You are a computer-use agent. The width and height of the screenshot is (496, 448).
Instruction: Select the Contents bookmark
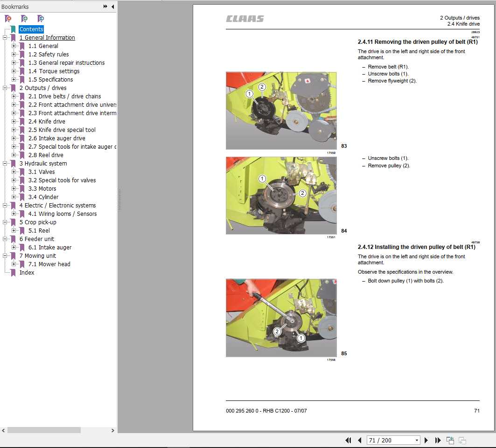[x=31, y=29]
